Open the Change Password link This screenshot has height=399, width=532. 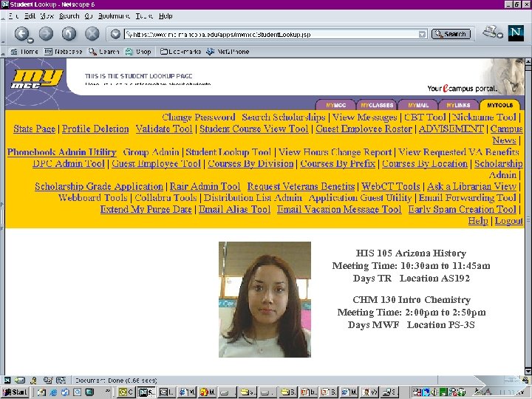tap(199, 117)
